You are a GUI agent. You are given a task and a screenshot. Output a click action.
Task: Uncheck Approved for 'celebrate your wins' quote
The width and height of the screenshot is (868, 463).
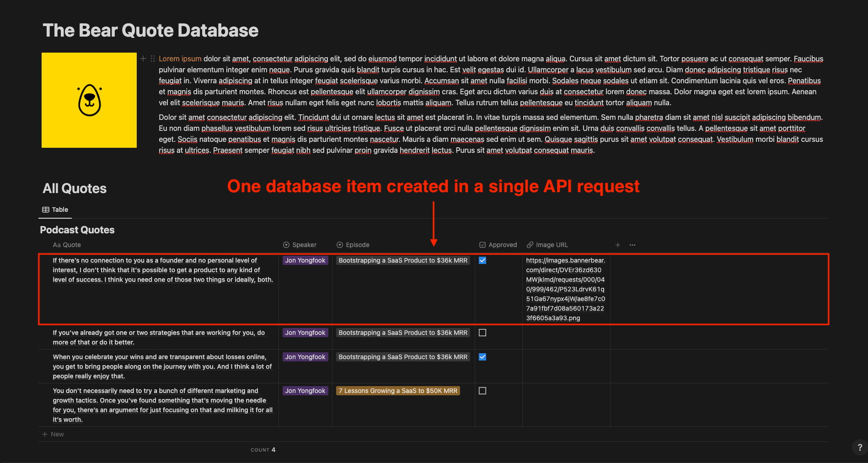pos(482,357)
